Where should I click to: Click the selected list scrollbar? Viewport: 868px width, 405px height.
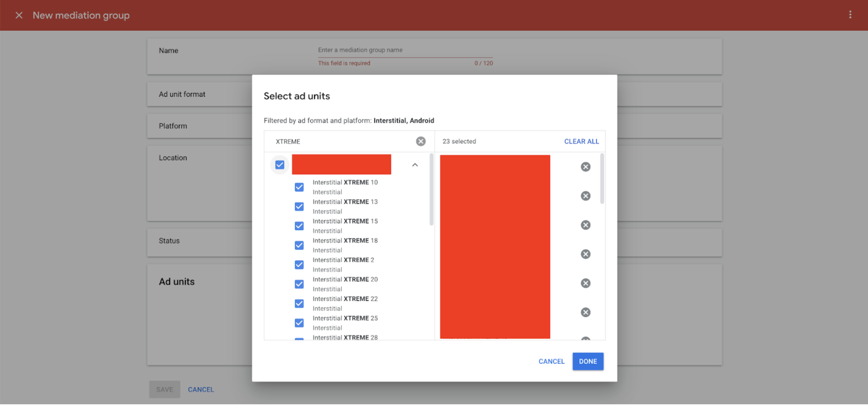(602, 179)
